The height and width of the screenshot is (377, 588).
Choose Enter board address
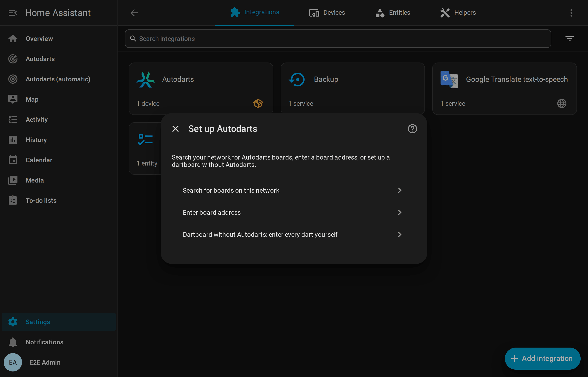tap(294, 212)
